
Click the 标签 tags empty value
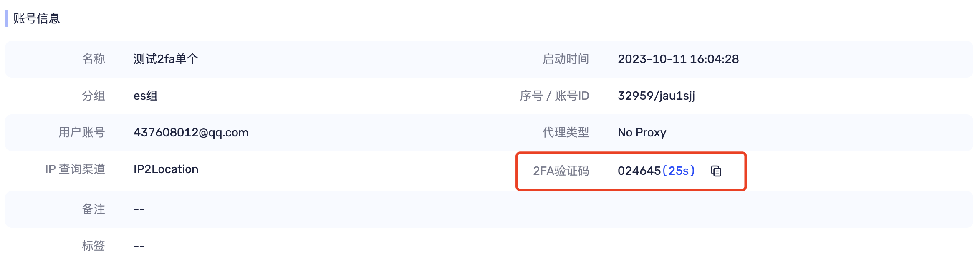[x=139, y=246]
